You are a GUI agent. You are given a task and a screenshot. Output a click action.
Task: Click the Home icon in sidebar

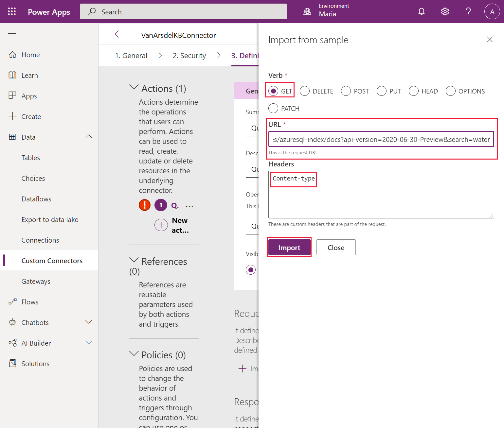click(12, 55)
